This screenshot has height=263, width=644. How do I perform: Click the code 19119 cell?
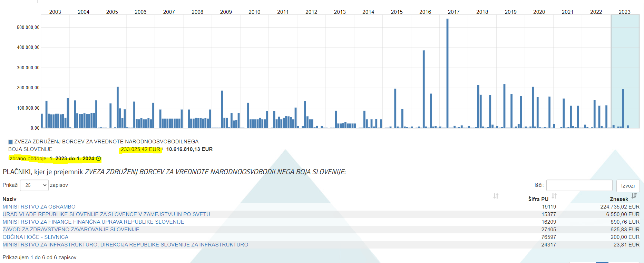point(549,207)
